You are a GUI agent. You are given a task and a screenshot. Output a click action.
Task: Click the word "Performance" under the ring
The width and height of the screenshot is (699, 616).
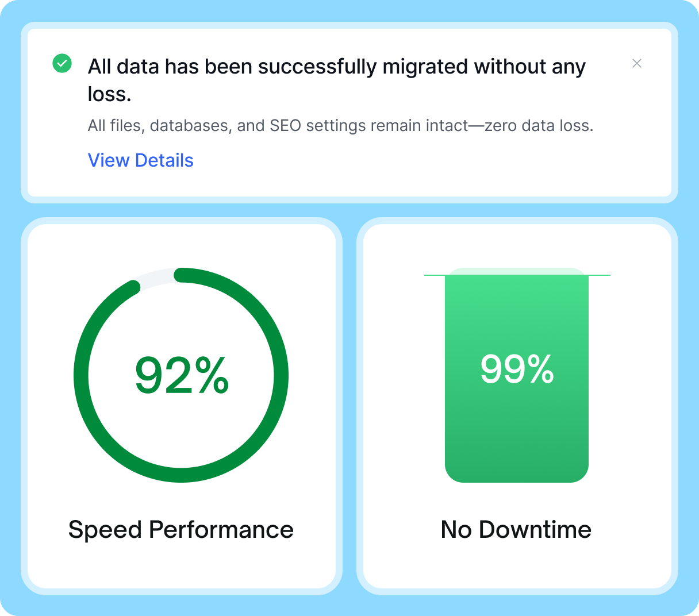tap(221, 529)
